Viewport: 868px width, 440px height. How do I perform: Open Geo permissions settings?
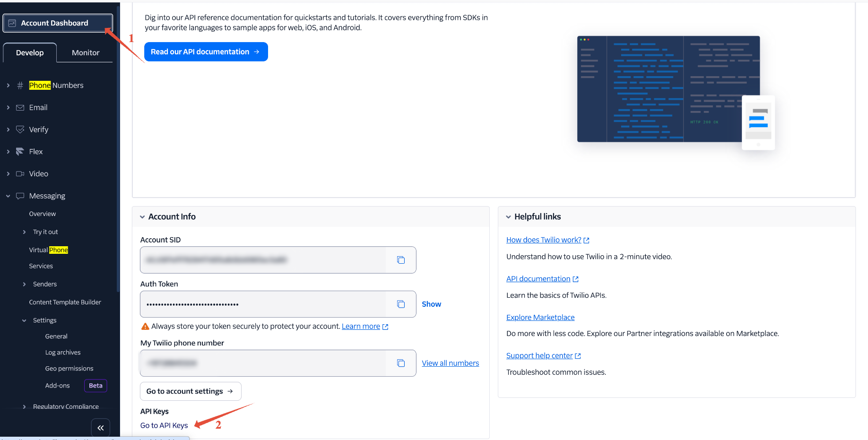pyautogui.click(x=69, y=369)
